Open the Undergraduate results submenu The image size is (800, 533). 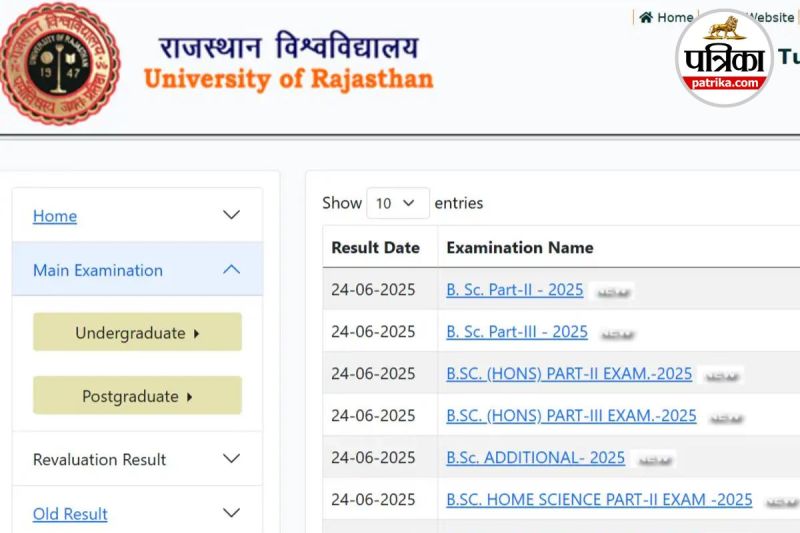pyautogui.click(x=137, y=333)
